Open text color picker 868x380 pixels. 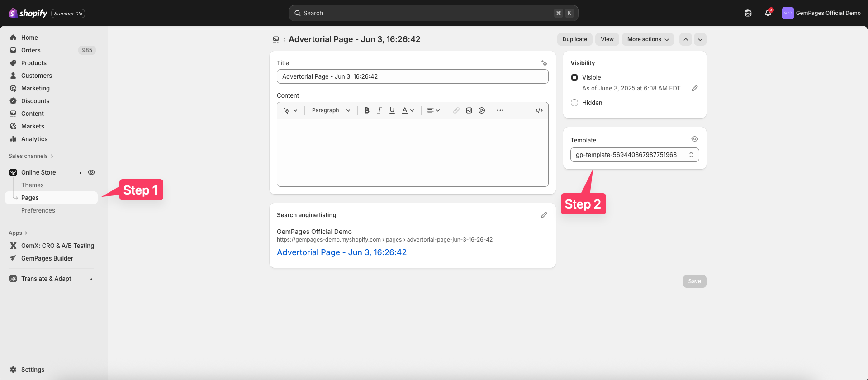(x=408, y=110)
